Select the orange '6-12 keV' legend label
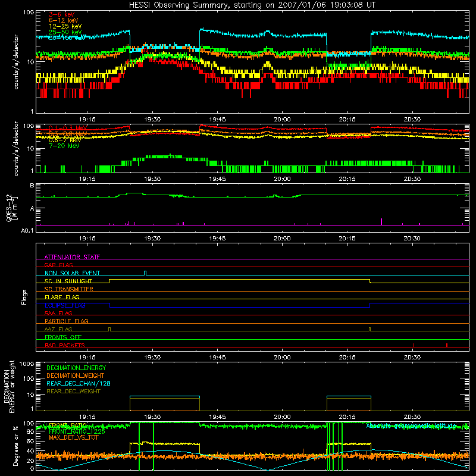The image size is (476, 476). [63, 20]
